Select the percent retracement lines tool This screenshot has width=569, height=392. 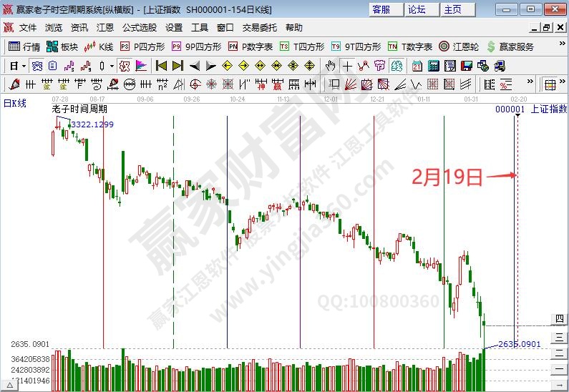pos(506,85)
